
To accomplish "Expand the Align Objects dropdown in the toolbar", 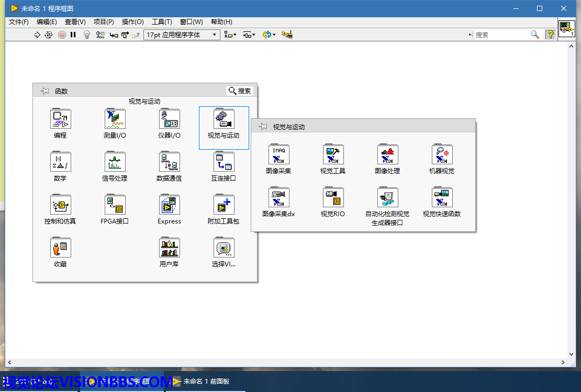I will pyautogui.click(x=230, y=35).
